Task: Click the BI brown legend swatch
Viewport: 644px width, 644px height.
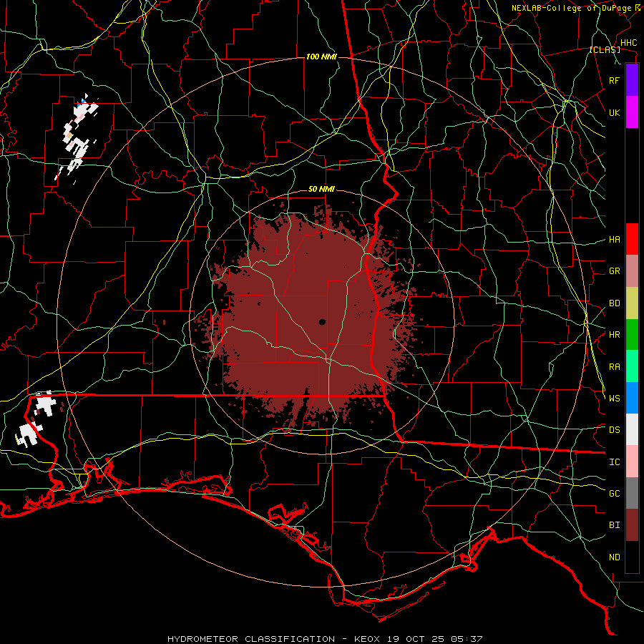Action: coord(632,525)
